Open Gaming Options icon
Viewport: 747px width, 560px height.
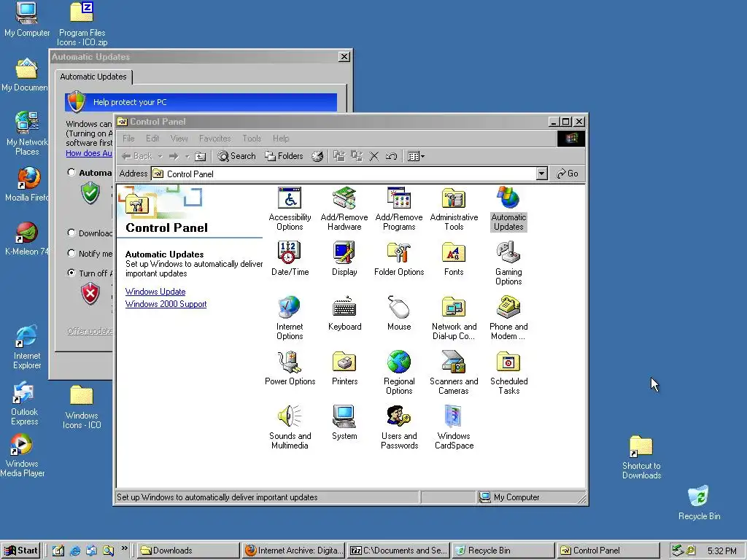[x=508, y=263]
